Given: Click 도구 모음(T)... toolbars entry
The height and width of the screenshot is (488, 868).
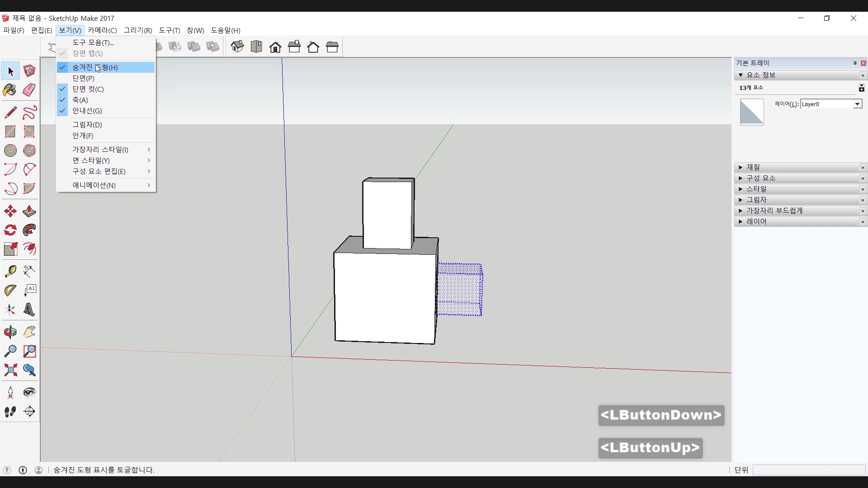Looking at the screenshot, I should click(x=93, y=42).
